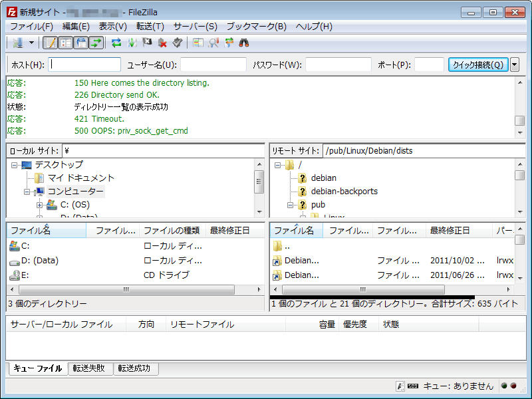This screenshot has width=532, height=399.
Task: Toggle transfer queue display
Action: pos(96,43)
